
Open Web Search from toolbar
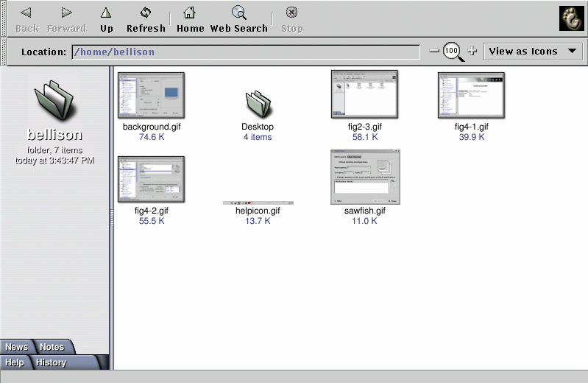(239, 19)
